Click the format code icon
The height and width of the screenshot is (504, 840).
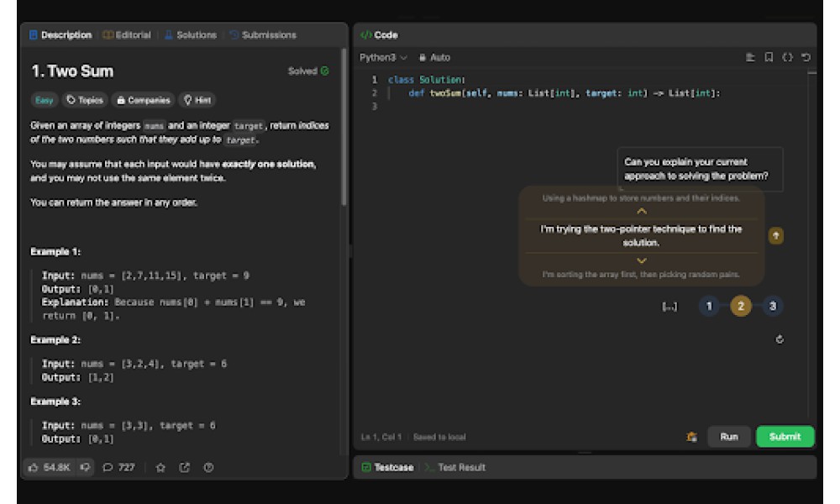750,57
